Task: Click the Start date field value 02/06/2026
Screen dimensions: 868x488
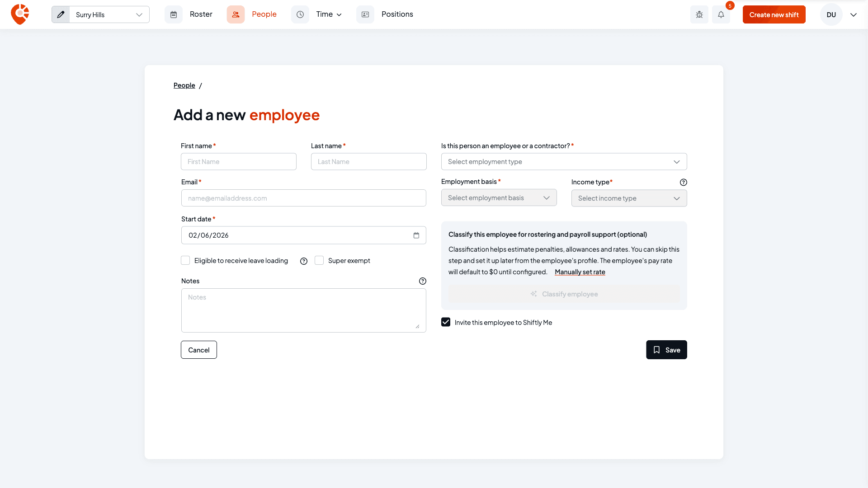Action: [x=208, y=235]
